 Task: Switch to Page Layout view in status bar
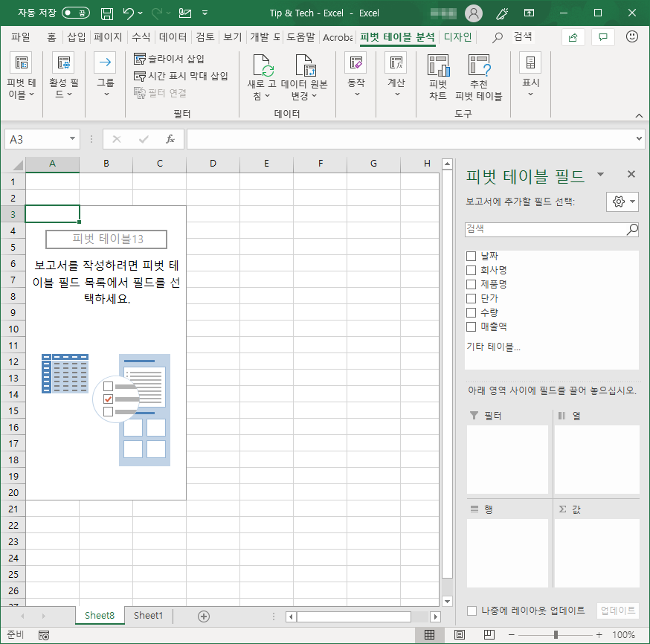460,634
